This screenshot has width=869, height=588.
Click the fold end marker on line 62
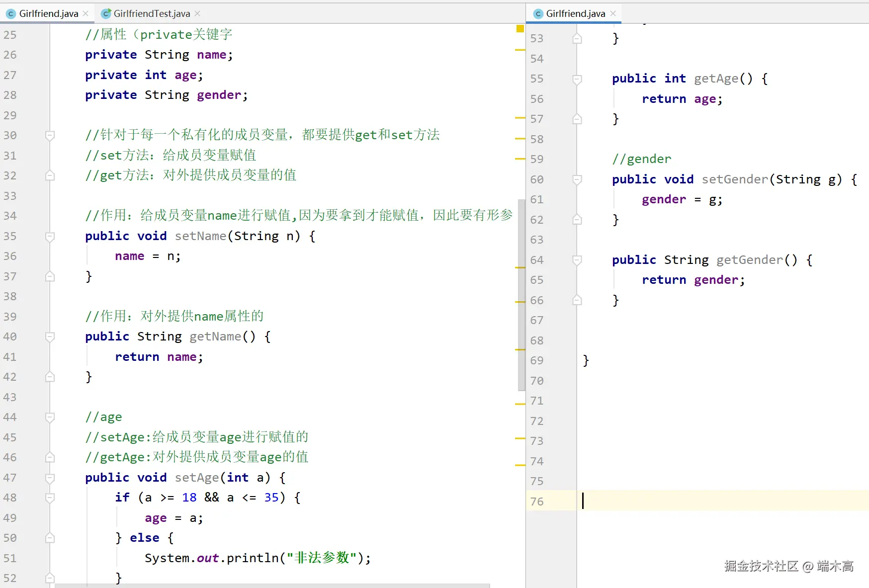[577, 220]
